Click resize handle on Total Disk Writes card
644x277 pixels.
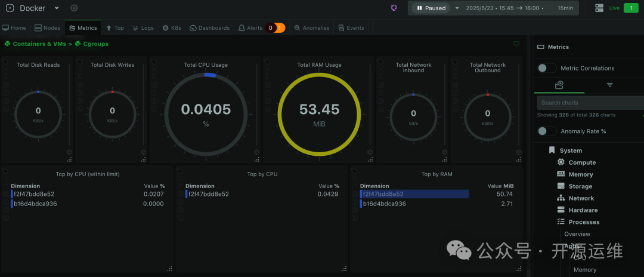click(144, 159)
